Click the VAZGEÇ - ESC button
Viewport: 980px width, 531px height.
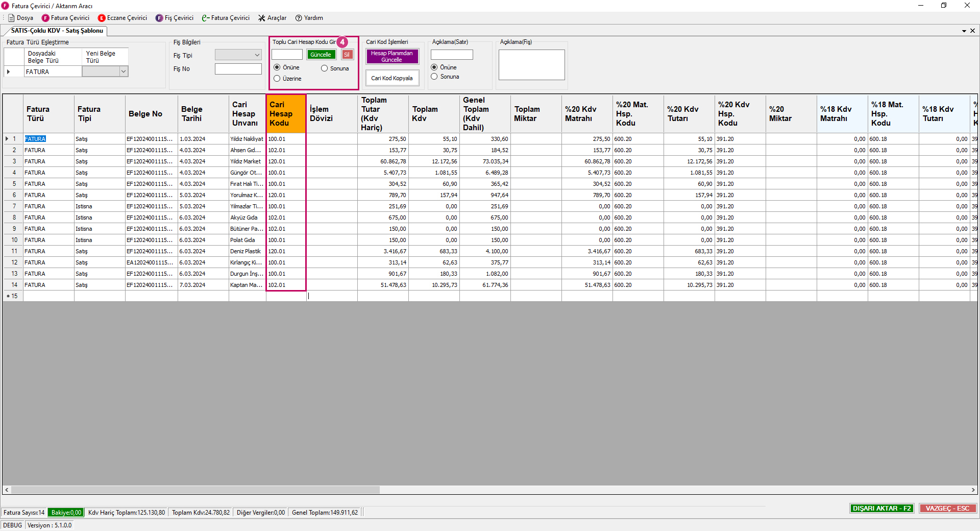tap(947, 509)
